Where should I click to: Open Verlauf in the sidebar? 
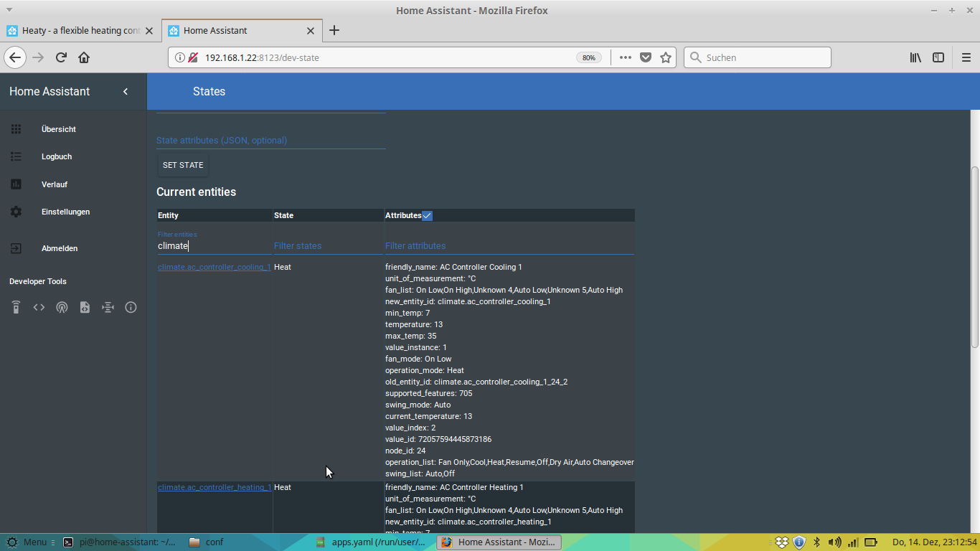point(55,184)
